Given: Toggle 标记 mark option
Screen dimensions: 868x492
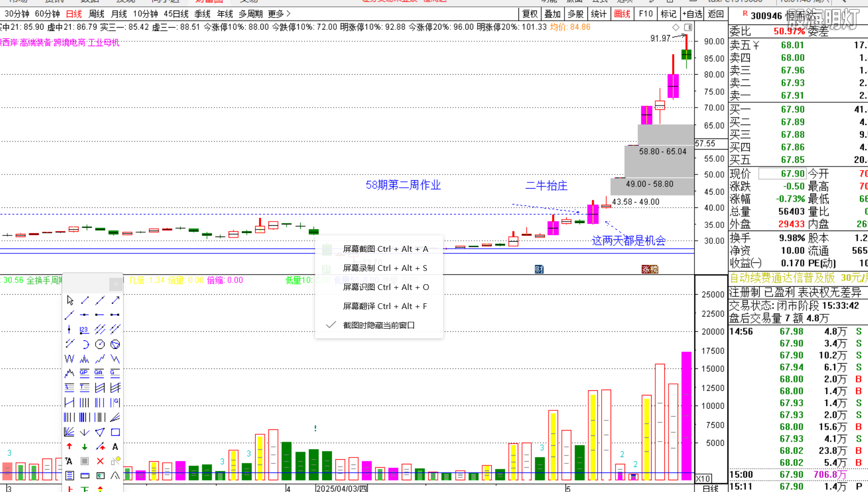Looking at the screenshot, I should tap(669, 14).
